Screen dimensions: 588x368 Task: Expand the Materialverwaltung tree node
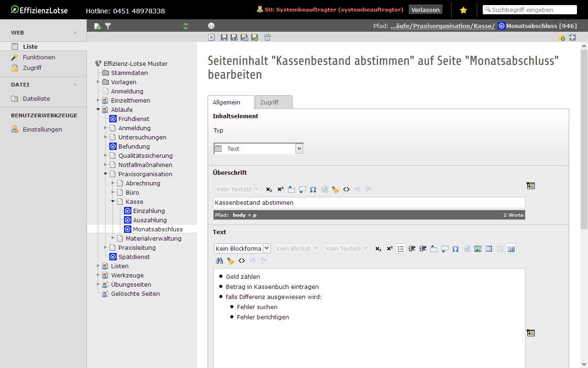(113, 238)
